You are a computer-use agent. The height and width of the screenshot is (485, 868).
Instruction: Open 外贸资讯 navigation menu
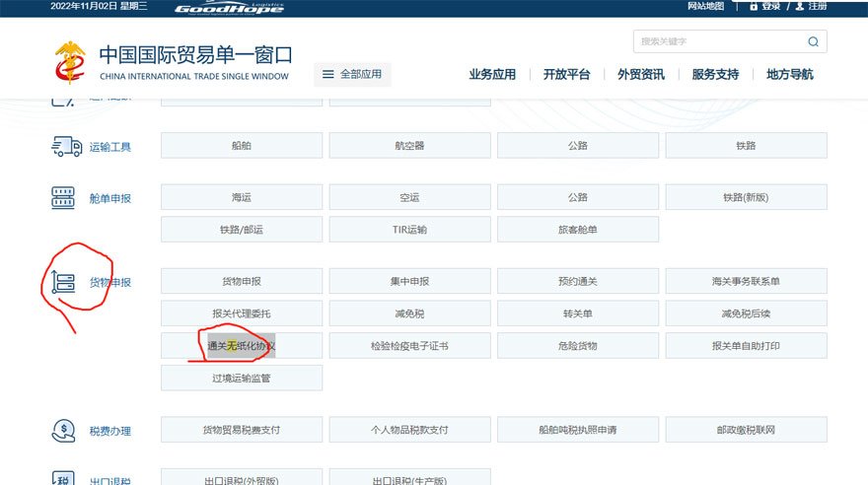pos(641,74)
